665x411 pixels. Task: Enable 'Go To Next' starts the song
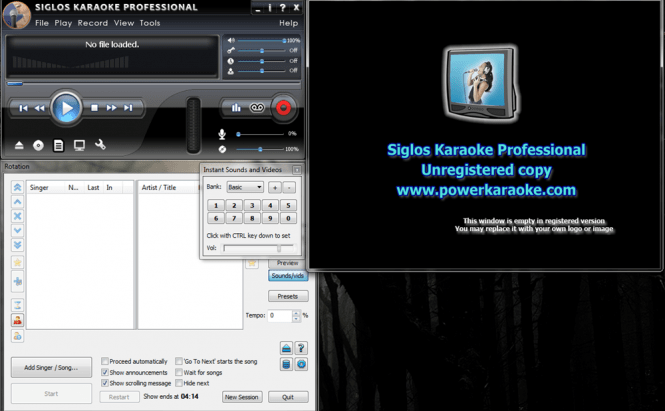pyautogui.click(x=179, y=361)
